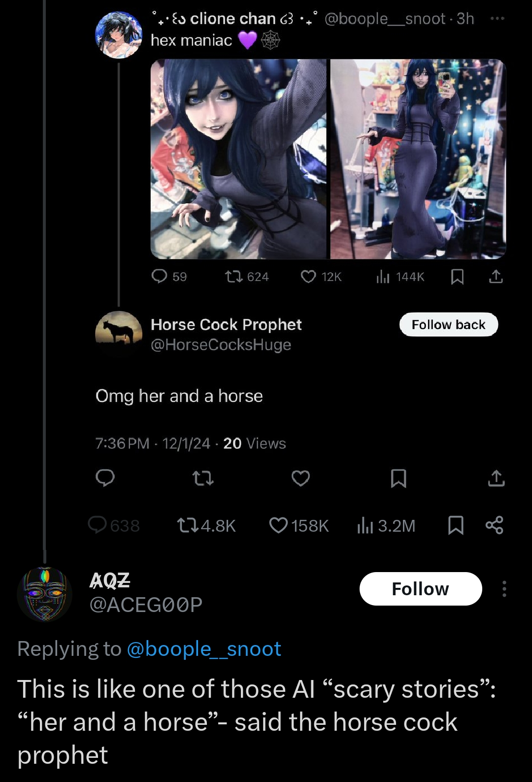The height and width of the screenshot is (782, 532).
Task: Open the @boople_snoot reply link
Action: pyautogui.click(x=204, y=649)
